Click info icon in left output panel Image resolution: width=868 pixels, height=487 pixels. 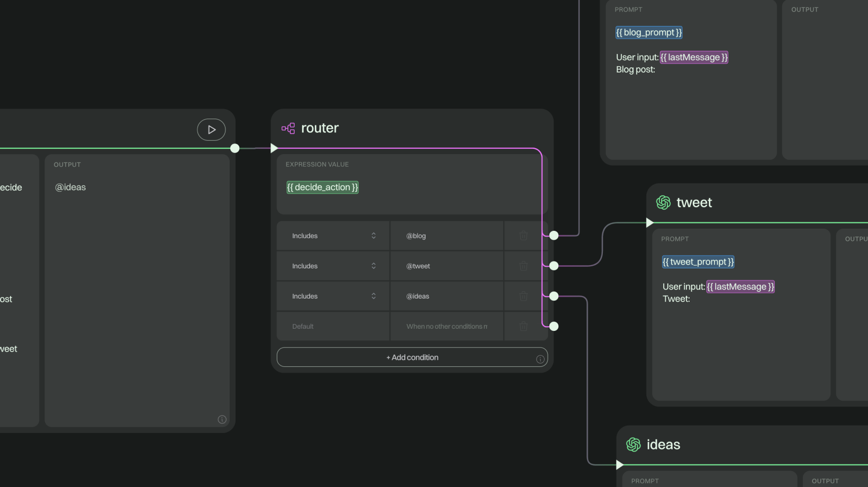pyautogui.click(x=222, y=420)
